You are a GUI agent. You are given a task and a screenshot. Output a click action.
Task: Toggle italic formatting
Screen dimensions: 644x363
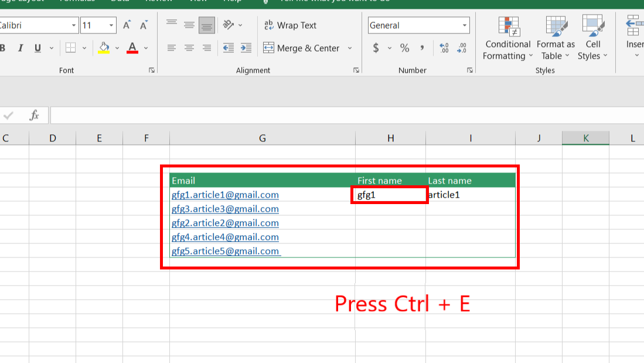coord(21,48)
